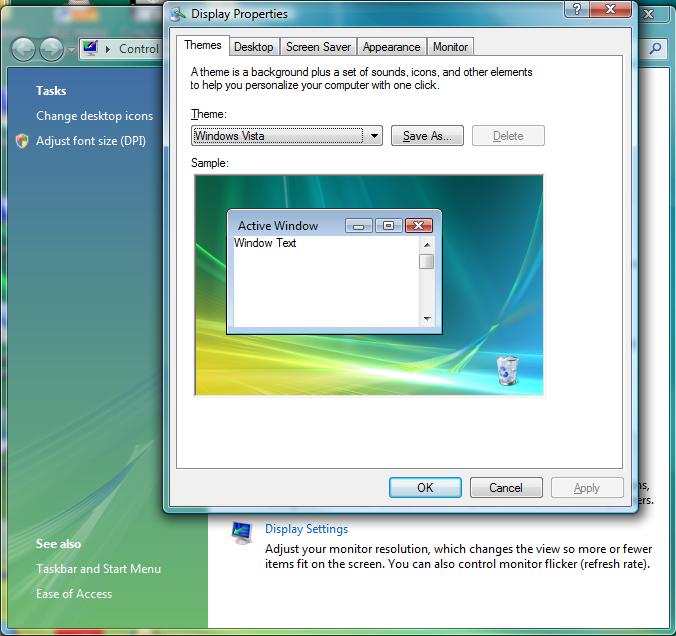Click the Back arrow in Control Panel

[x=23, y=49]
